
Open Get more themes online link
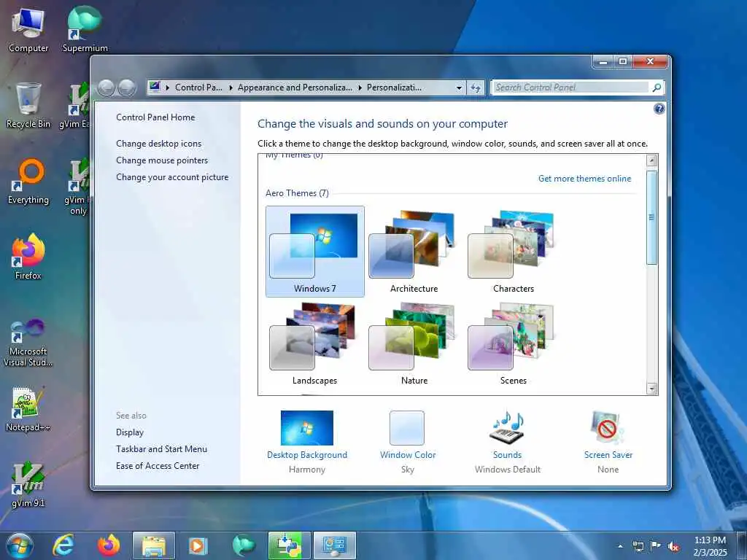(x=584, y=179)
